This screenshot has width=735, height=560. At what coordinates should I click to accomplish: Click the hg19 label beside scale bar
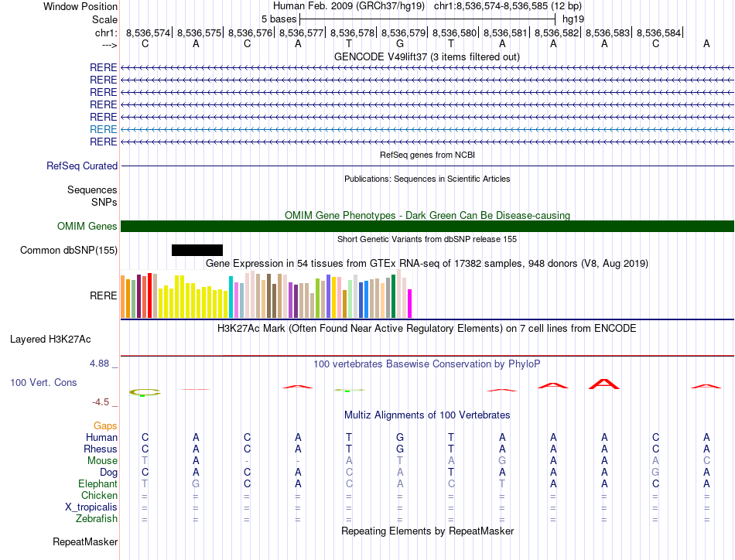[573, 19]
